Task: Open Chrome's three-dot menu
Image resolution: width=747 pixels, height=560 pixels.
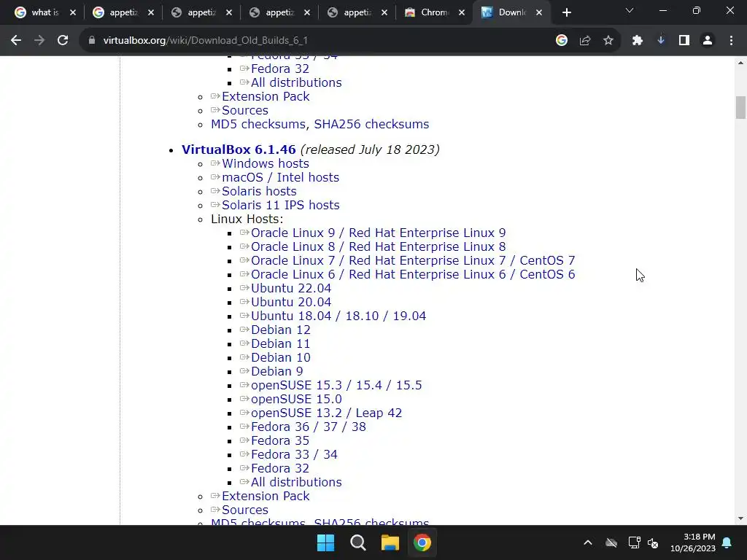Action: [x=731, y=41]
